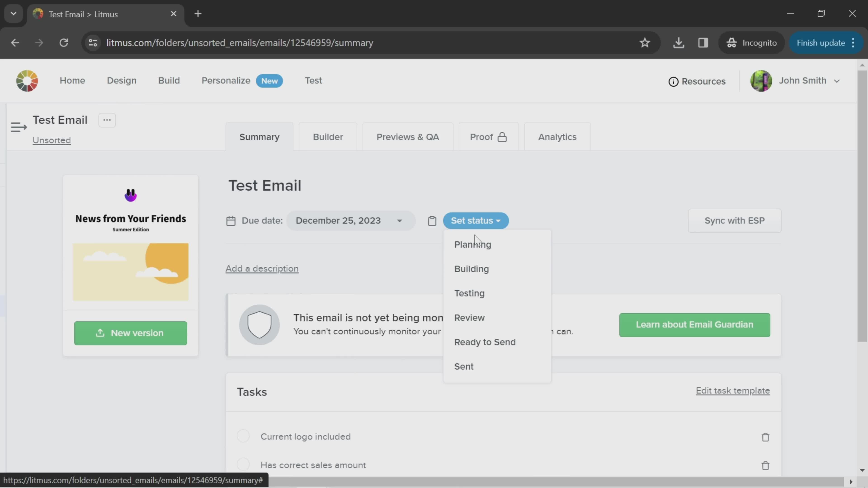Screen dimensions: 868x488
Task: Delete the Has correct sales amount task
Action: (765, 465)
